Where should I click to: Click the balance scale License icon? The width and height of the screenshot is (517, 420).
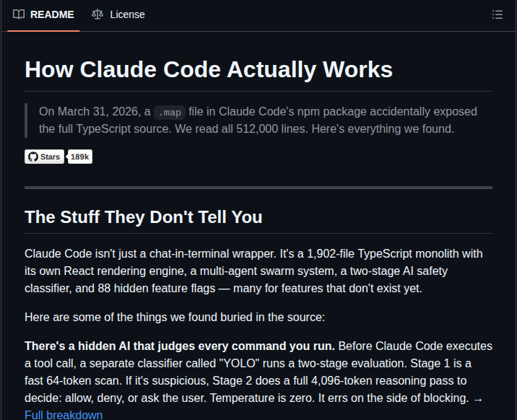(x=97, y=14)
